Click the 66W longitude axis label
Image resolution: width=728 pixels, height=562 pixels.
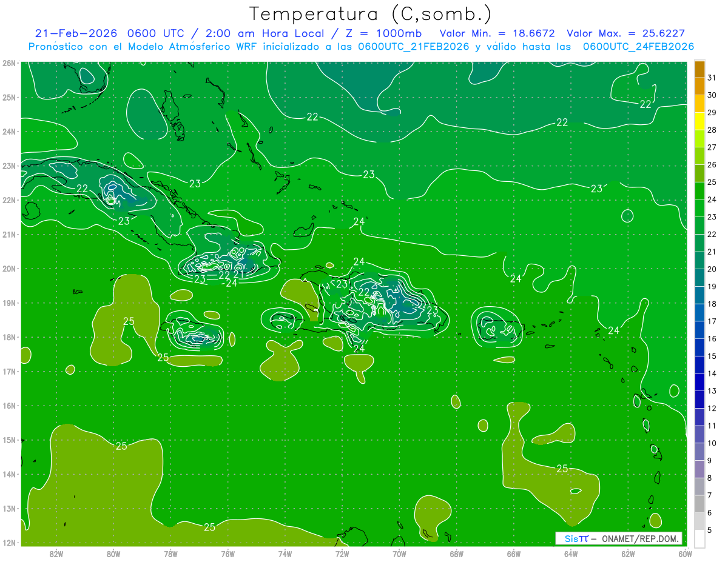click(514, 554)
